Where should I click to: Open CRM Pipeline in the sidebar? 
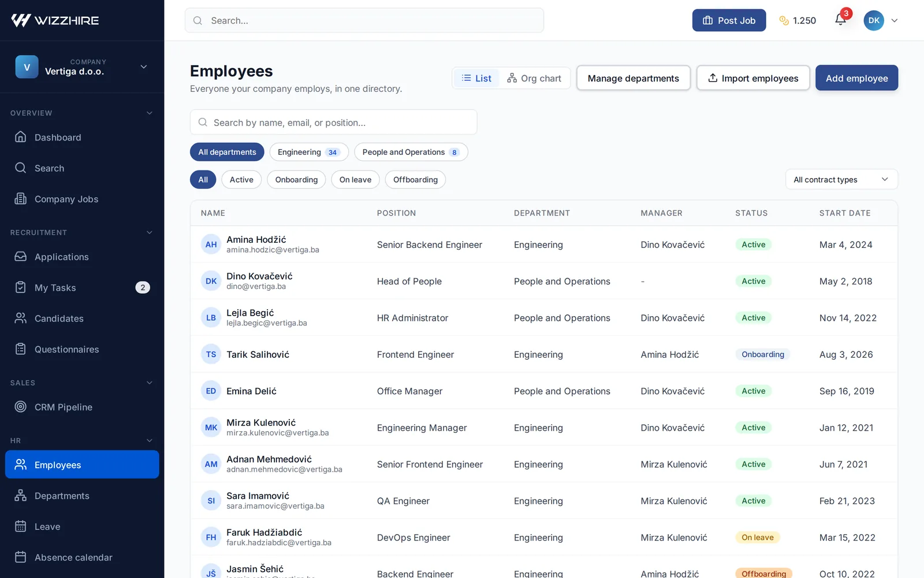[x=82, y=407]
